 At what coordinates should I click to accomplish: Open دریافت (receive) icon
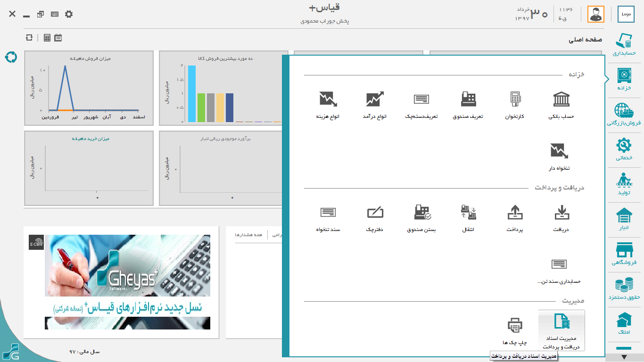(x=561, y=218)
